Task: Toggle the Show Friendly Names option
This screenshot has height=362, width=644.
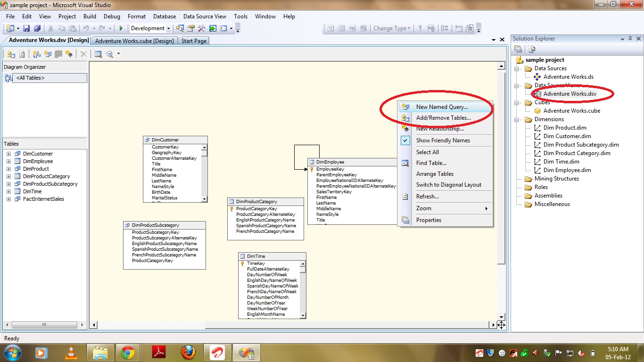Action: [x=443, y=140]
